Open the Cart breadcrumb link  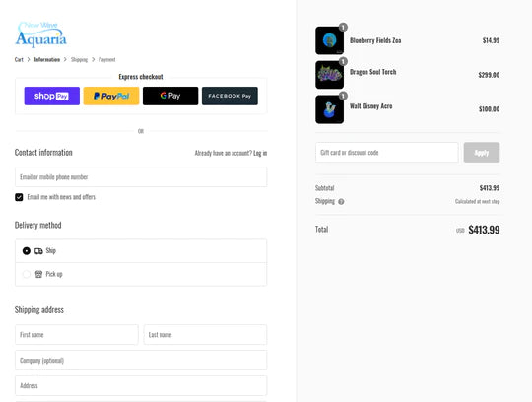[19, 60]
